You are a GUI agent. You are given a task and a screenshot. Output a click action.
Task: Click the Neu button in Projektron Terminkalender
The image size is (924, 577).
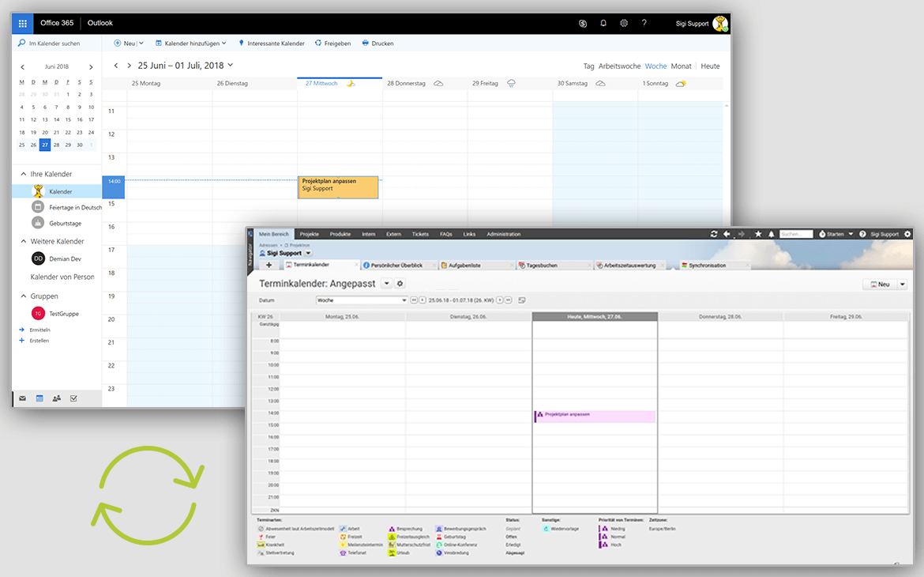click(x=880, y=285)
